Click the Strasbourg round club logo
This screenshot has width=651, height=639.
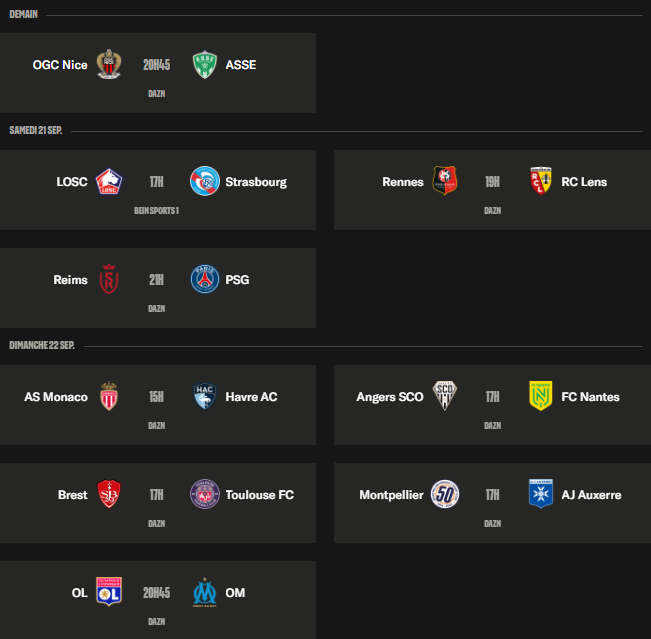tap(205, 181)
